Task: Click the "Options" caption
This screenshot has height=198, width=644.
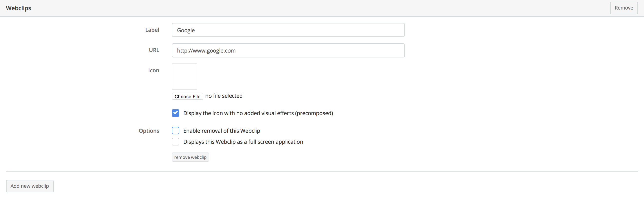Action: tap(149, 131)
